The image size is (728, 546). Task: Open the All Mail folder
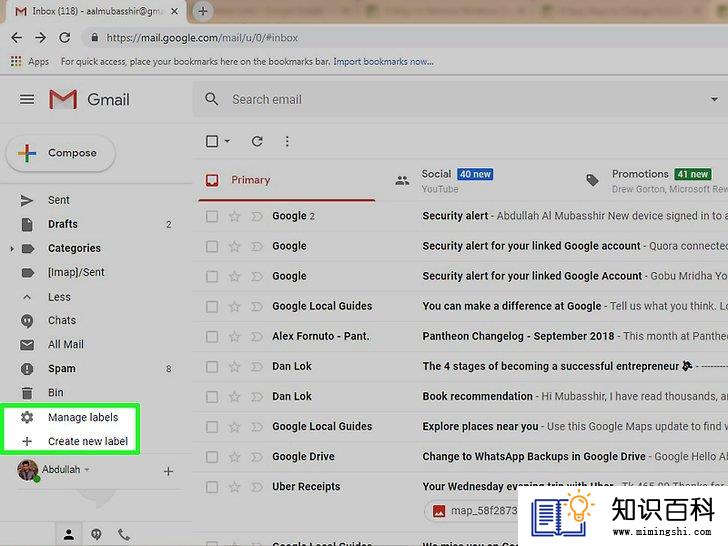coord(66,344)
